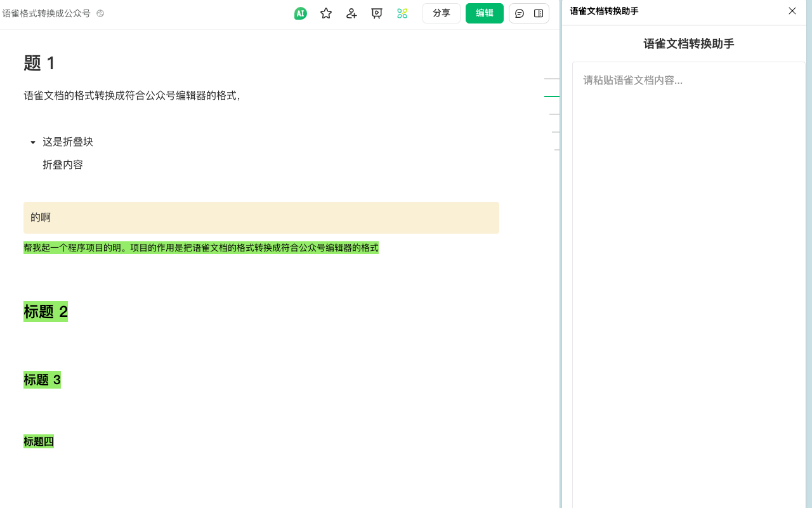This screenshot has height=508, width=812.
Task: Start presentation mode via the slideshow icon
Action: pyautogui.click(x=377, y=13)
